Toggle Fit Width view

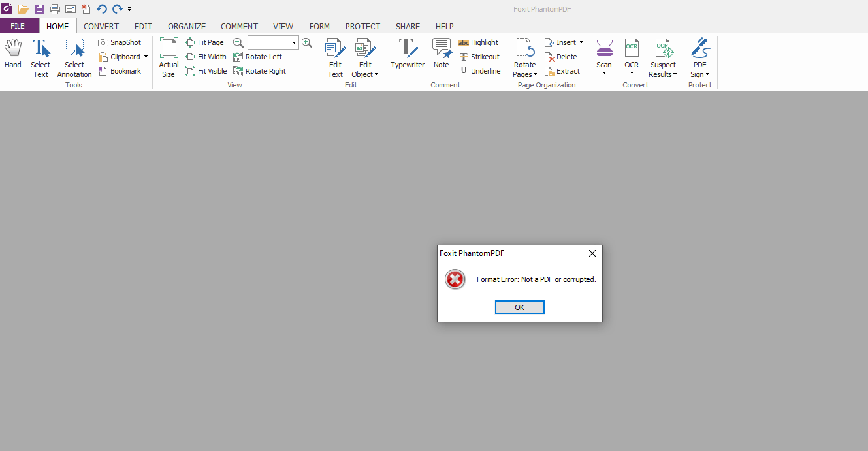click(x=206, y=56)
